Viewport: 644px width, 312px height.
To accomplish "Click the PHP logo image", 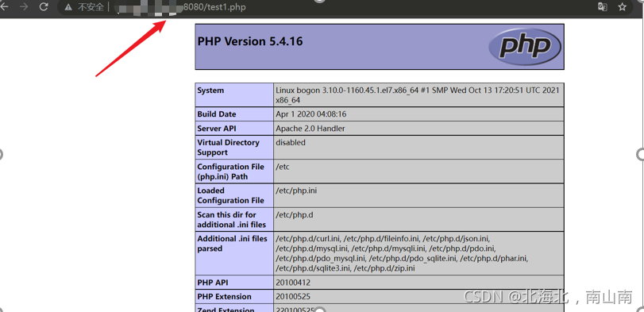I will coord(525,46).
